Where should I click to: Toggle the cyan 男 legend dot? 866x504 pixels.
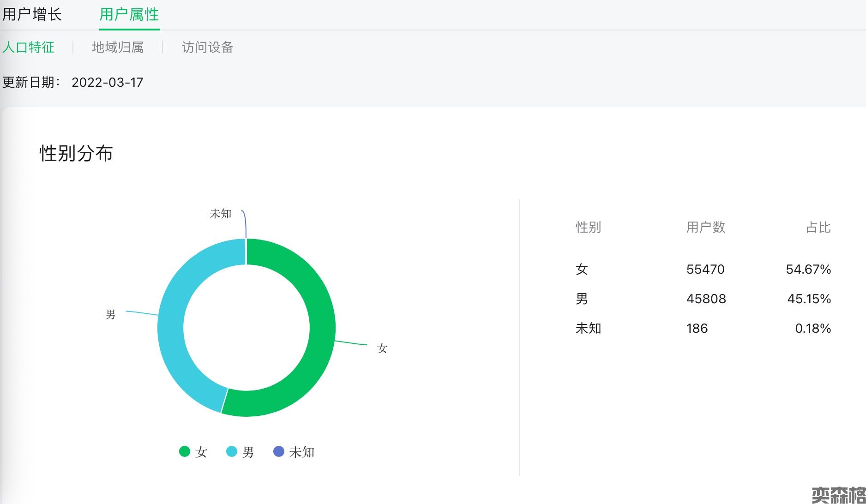[x=232, y=451]
